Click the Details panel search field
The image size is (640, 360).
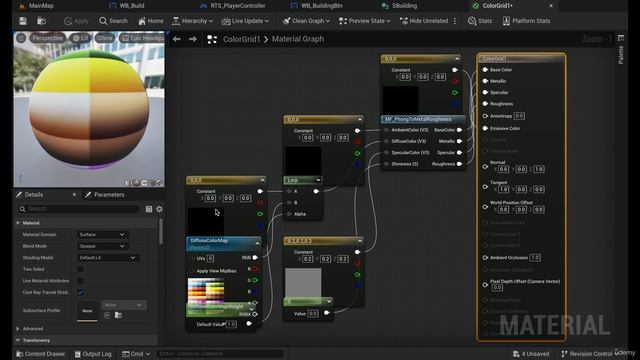point(78,209)
